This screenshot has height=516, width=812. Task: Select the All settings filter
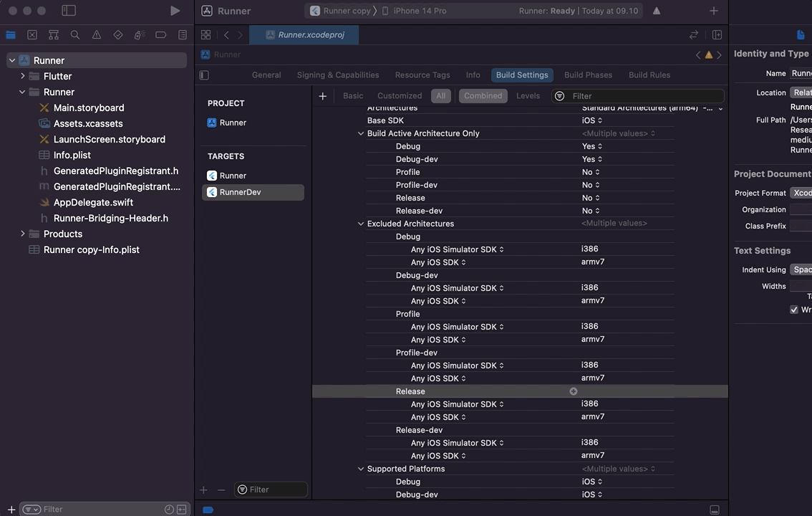click(x=440, y=96)
